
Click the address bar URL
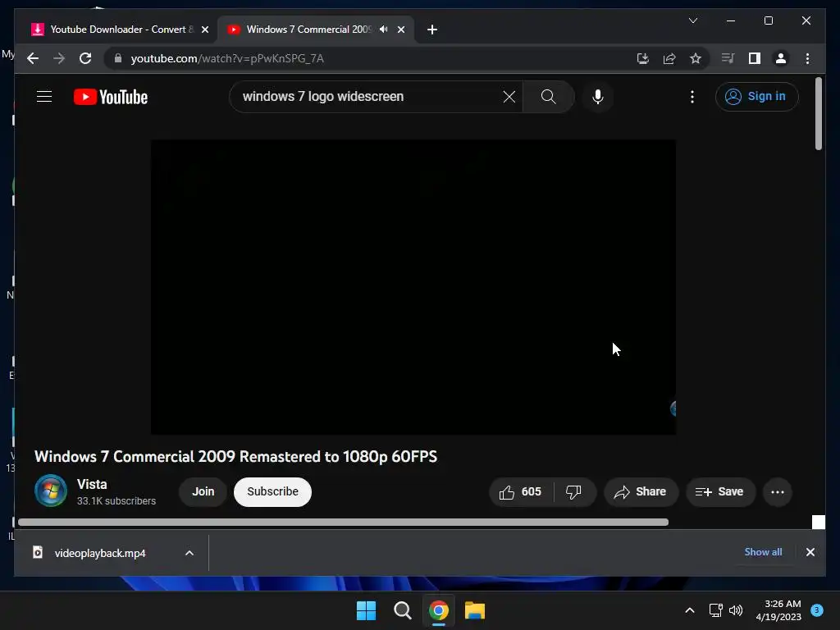click(227, 58)
